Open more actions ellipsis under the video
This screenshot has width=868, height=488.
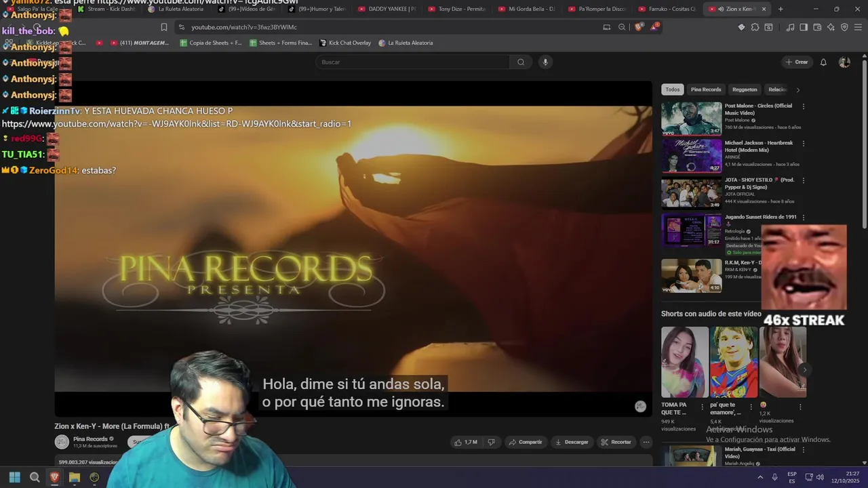coord(646,442)
